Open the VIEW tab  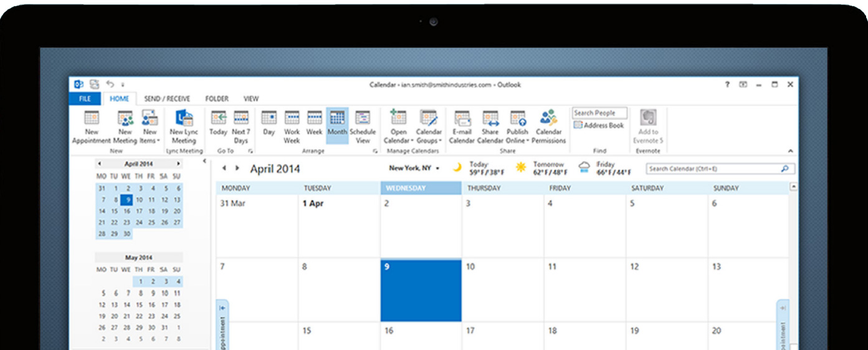pyautogui.click(x=251, y=99)
